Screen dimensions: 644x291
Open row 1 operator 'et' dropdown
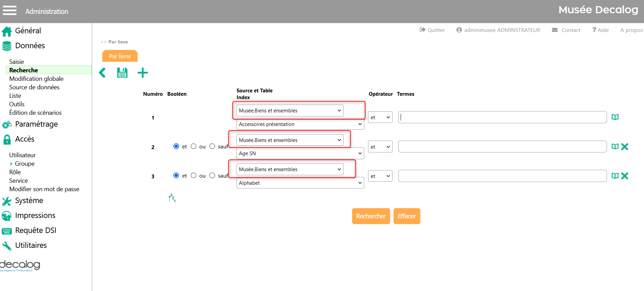(x=380, y=117)
